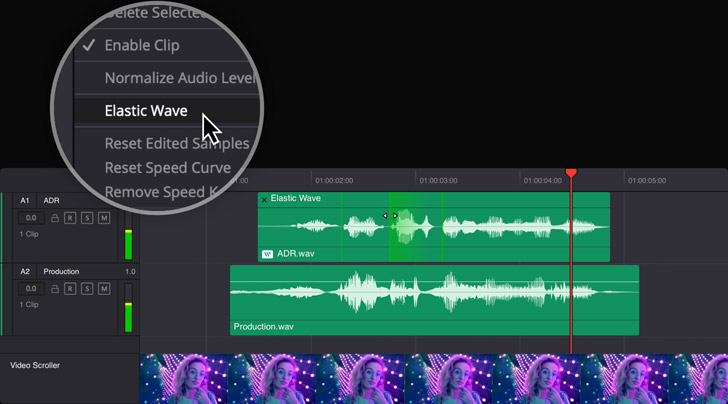Select Normalize Audio Levels menu entry
728x404 pixels.
click(170, 78)
